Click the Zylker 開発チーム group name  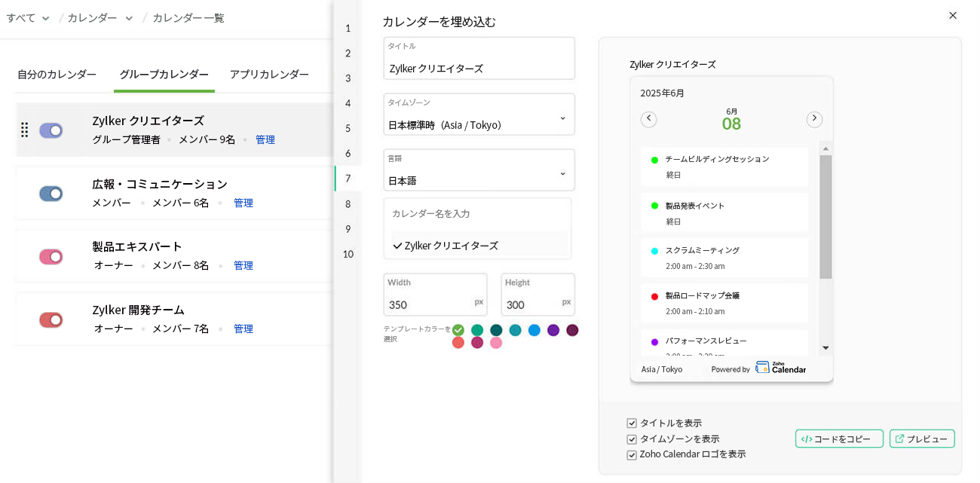[138, 310]
